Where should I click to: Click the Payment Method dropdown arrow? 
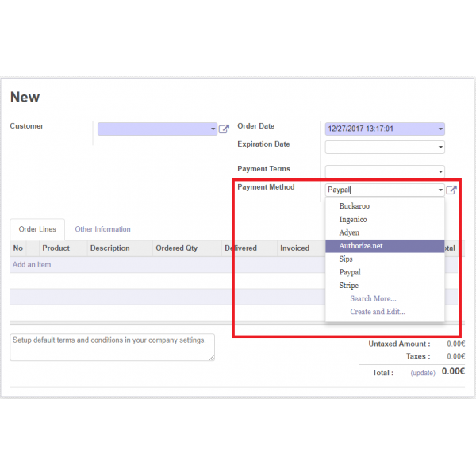pos(440,190)
